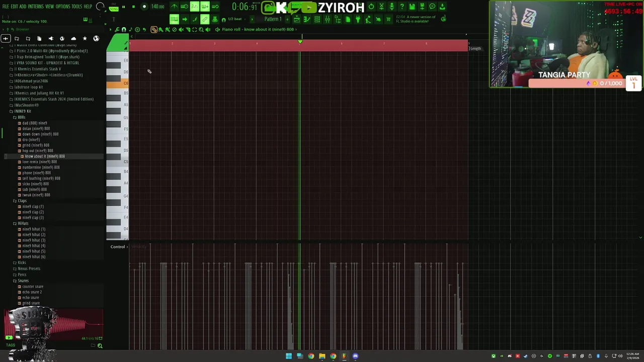Screen dimensions: 644x362
Task: Click the newer version available notice
Action: coord(416,19)
